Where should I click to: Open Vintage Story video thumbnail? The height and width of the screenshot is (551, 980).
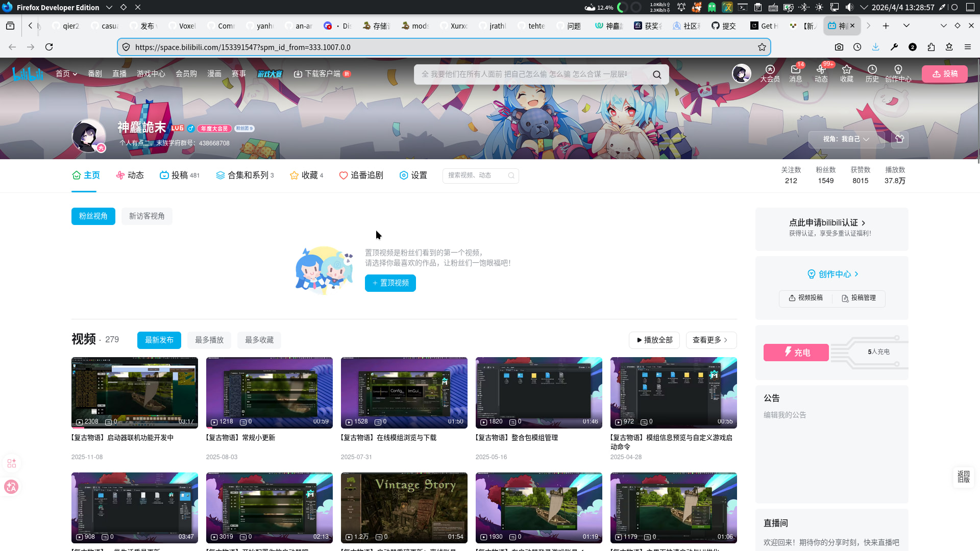404,507
